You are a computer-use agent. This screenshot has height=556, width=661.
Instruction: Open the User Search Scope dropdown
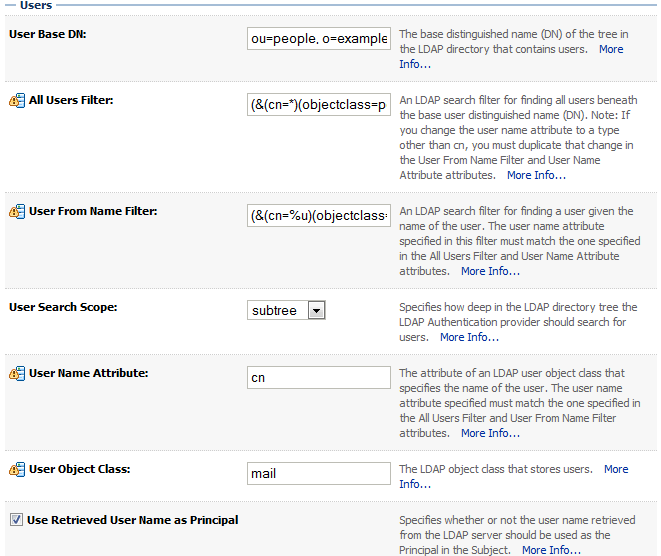286,311
